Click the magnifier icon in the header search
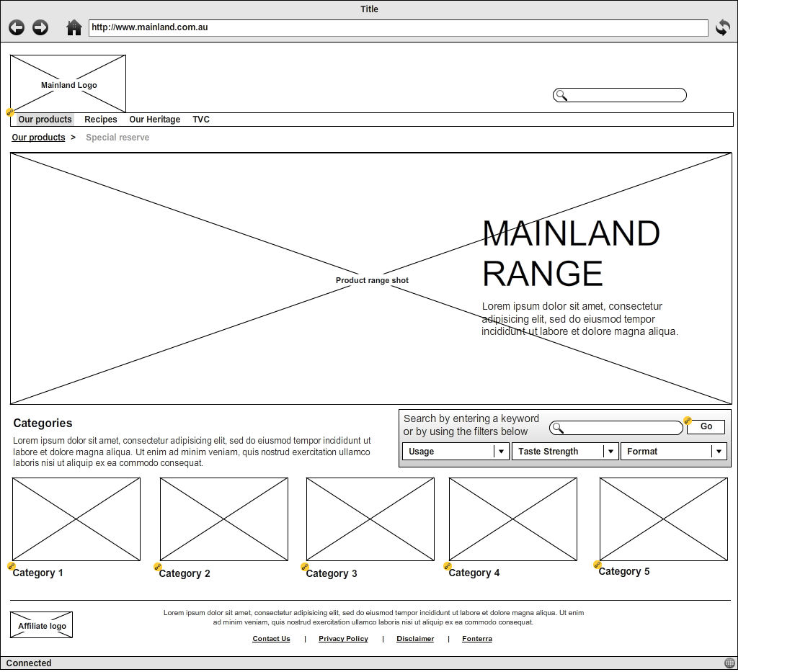Screen dimensions: 795x672 click(561, 95)
